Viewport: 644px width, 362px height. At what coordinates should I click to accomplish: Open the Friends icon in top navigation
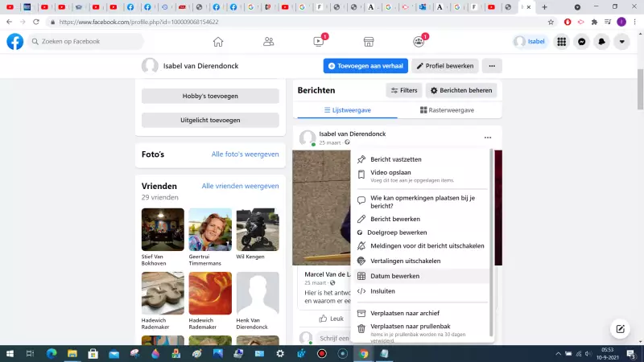click(x=269, y=42)
